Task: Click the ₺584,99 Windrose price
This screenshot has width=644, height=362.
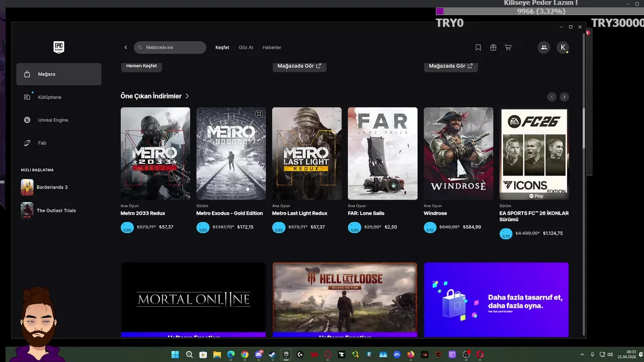Action: (472, 227)
